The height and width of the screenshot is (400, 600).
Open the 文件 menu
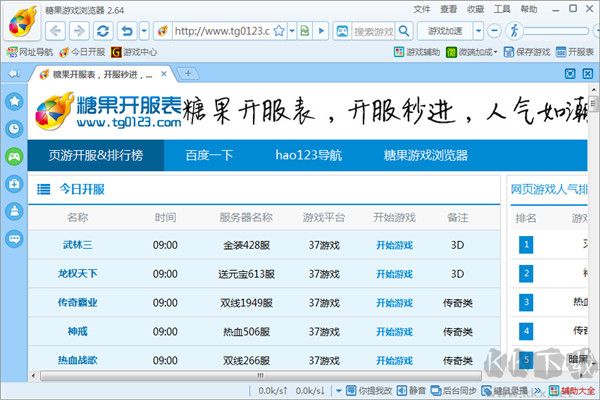(422, 9)
